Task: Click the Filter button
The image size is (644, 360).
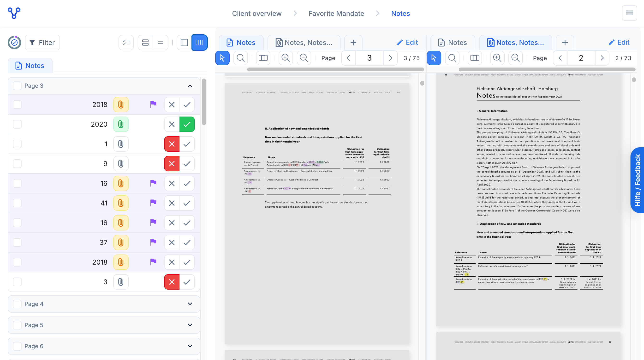Action: coord(42,43)
